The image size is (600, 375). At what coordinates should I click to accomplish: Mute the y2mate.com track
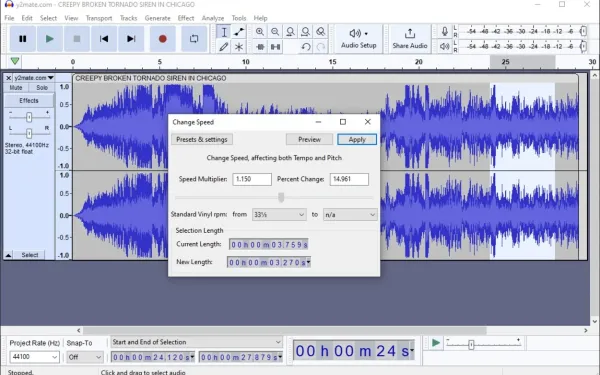16,88
